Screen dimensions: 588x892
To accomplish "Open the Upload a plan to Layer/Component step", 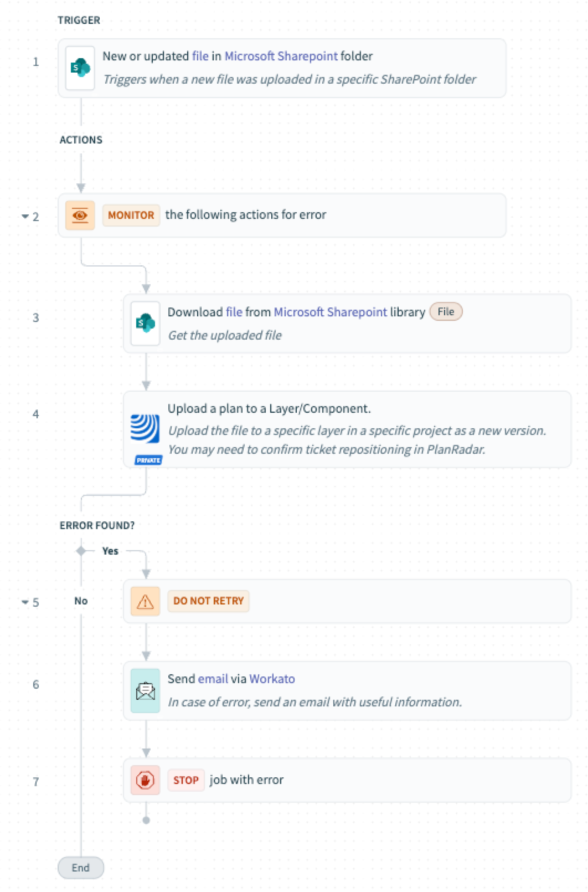I will coord(269,409).
